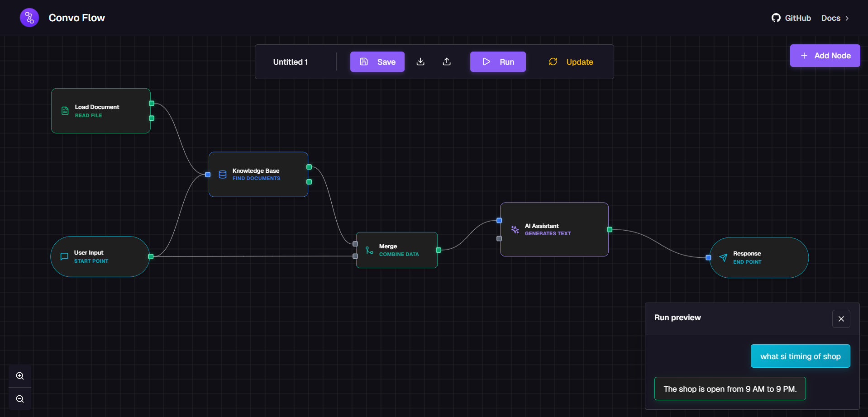Click the chat icon on the User Input node
868x417 pixels.
click(x=64, y=256)
